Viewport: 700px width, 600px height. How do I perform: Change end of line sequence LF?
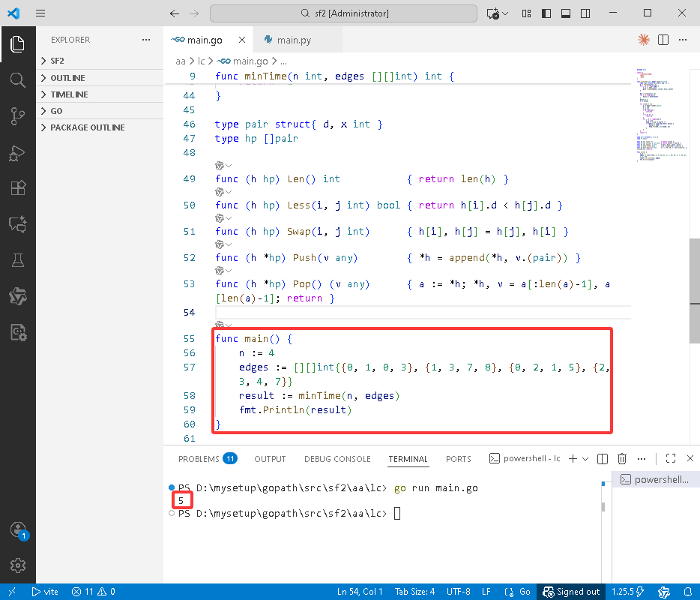pos(486,592)
